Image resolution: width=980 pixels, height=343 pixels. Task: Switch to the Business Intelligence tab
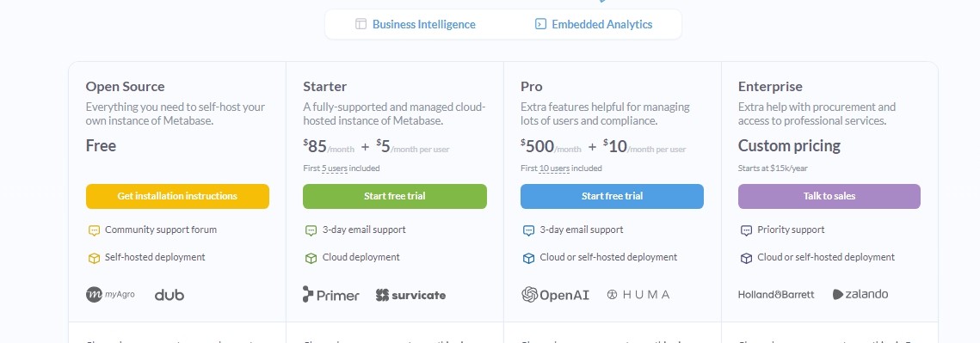coord(416,24)
